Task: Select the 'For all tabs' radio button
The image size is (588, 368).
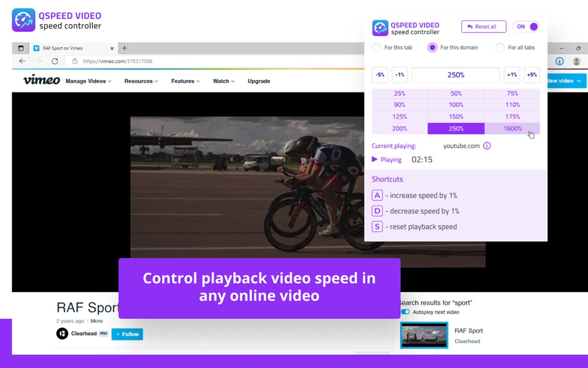Action: tap(500, 48)
